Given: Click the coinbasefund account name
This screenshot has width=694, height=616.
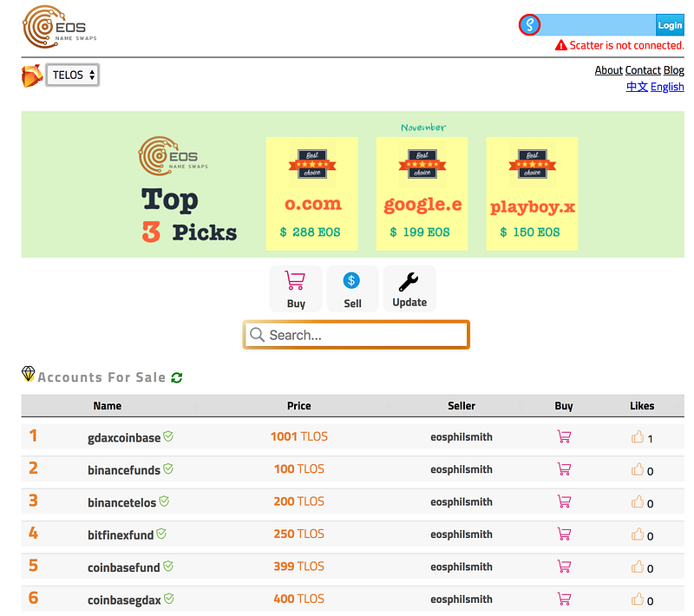Looking at the screenshot, I should (123, 567).
